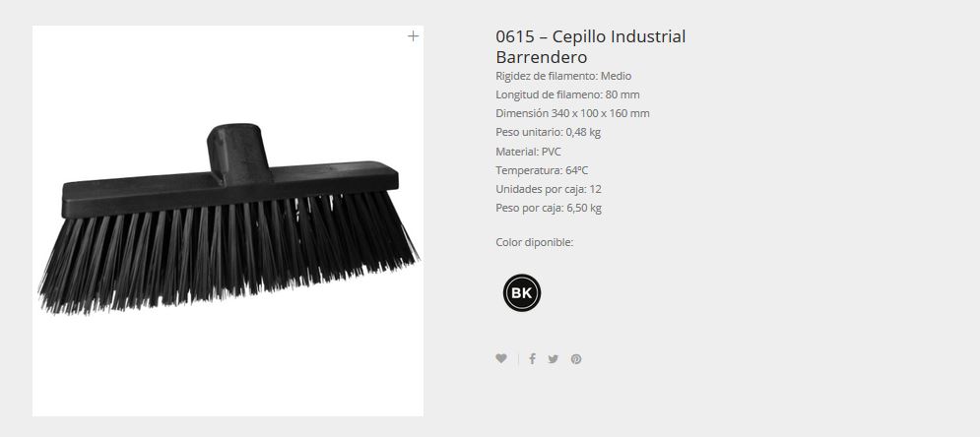This screenshot has height=437, width=980.
Task: Select the Rigidez de filamento: Medio line
Action: [563, 76]
